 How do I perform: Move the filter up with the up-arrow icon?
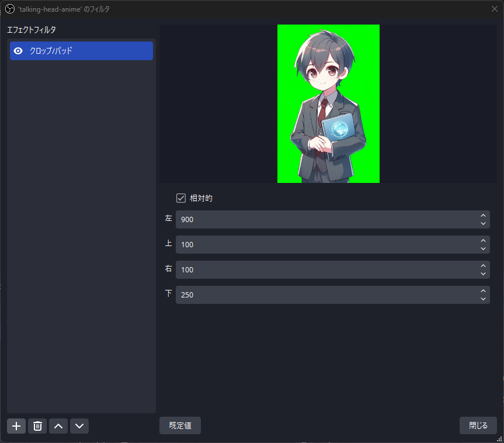[x=58, y=426]
